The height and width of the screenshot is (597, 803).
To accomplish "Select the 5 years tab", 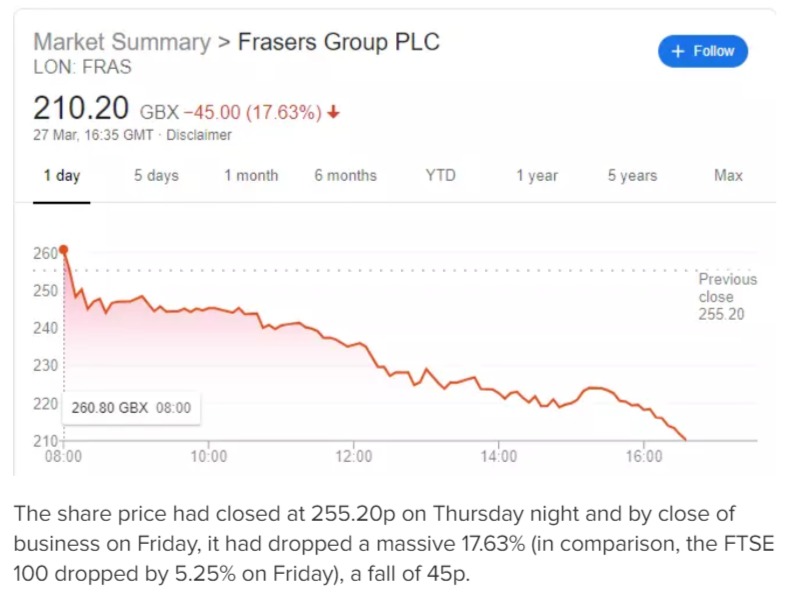I will [632, 176].
